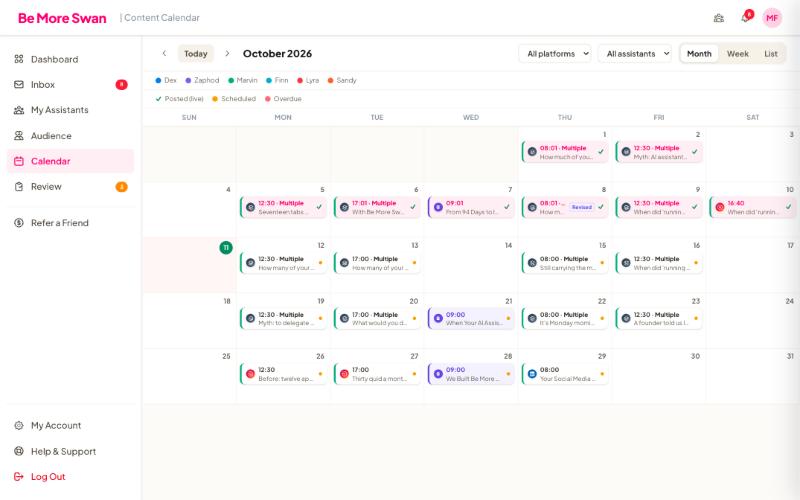Image resolution: width=800 pixels, height=500 pixels.
Task: Click the Zaphod purple legend dot
Action: point(188,81)
